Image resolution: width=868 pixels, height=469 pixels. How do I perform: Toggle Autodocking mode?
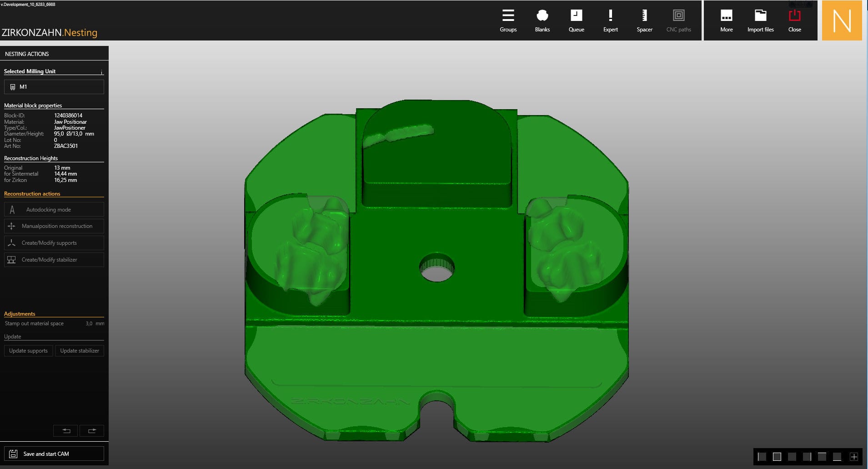54,209
